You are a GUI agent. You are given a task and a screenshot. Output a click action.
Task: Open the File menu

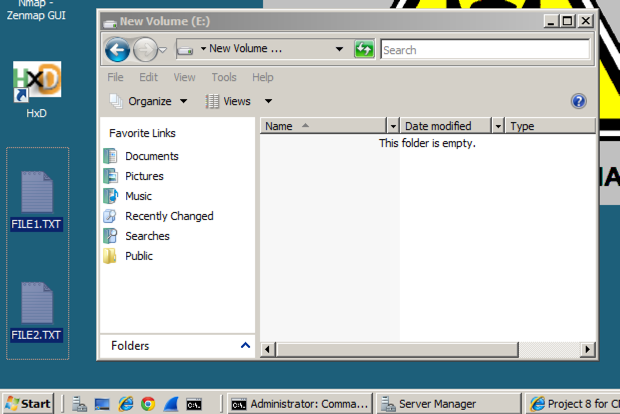115,77
